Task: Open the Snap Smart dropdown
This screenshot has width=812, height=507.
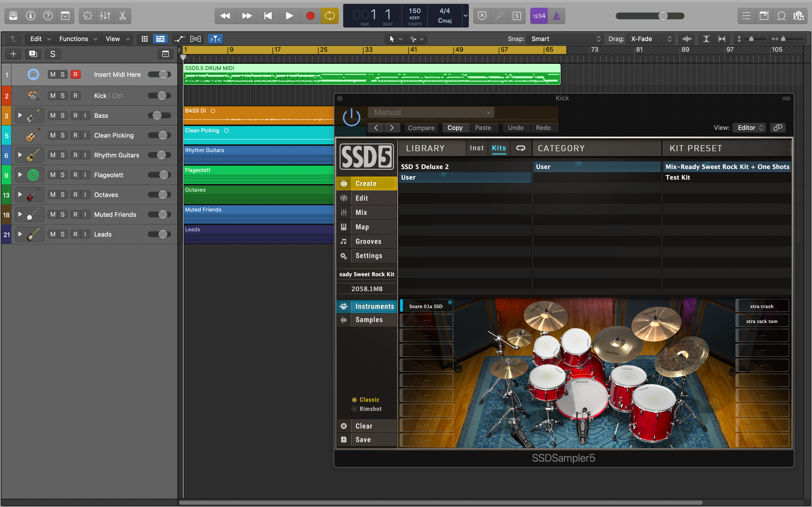Action: 565,39
